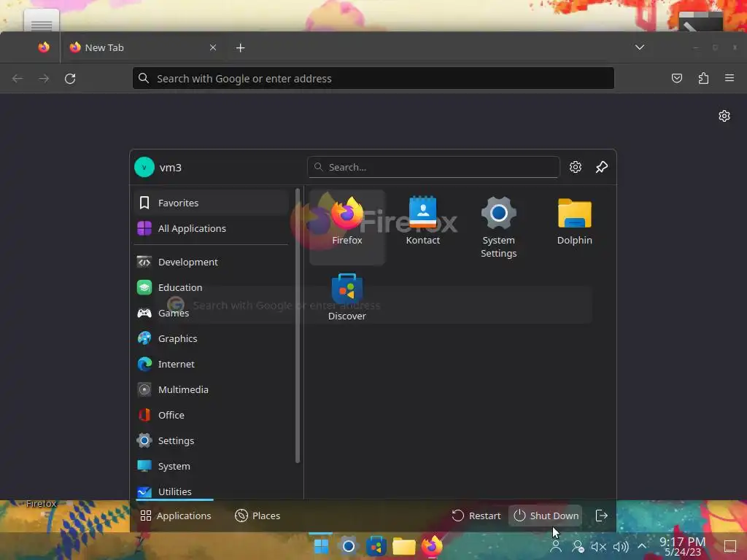The width and height of the screenshot is (747, 560).
Task: Expand the Firefox list all tabs dropdown
Action: coord(640,47)
